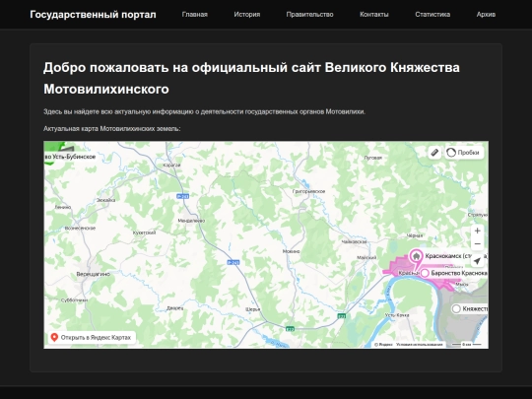Click the Чёрная label on map
Image resolution: width=532 pixels, height=399 pixels.
tap(415, 235)
